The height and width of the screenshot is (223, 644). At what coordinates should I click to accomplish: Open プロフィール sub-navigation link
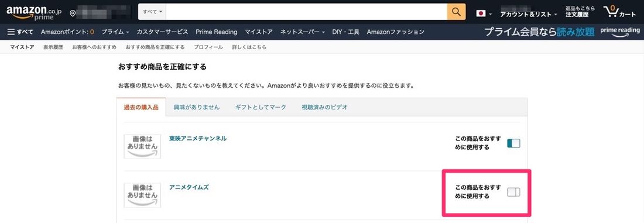pos(208,47)
